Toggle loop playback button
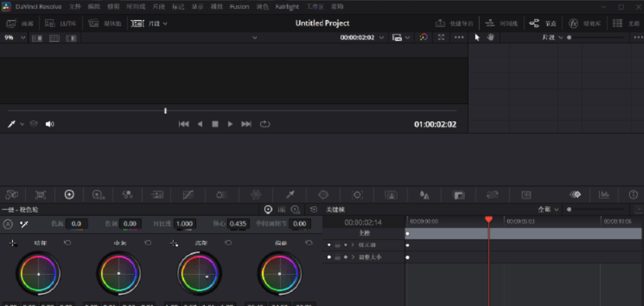 click(x=265, y=124)
